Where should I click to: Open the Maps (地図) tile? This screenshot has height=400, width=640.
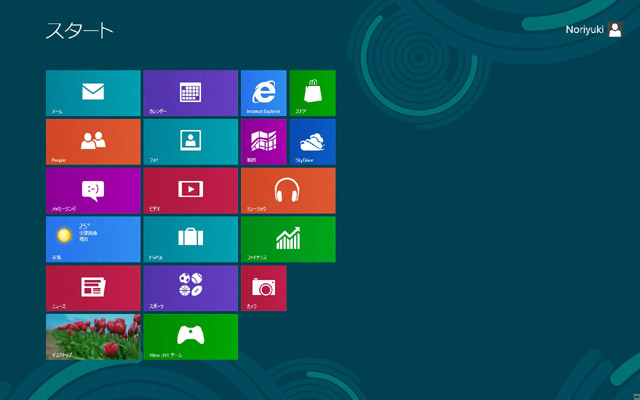click(x=263, y=142)
